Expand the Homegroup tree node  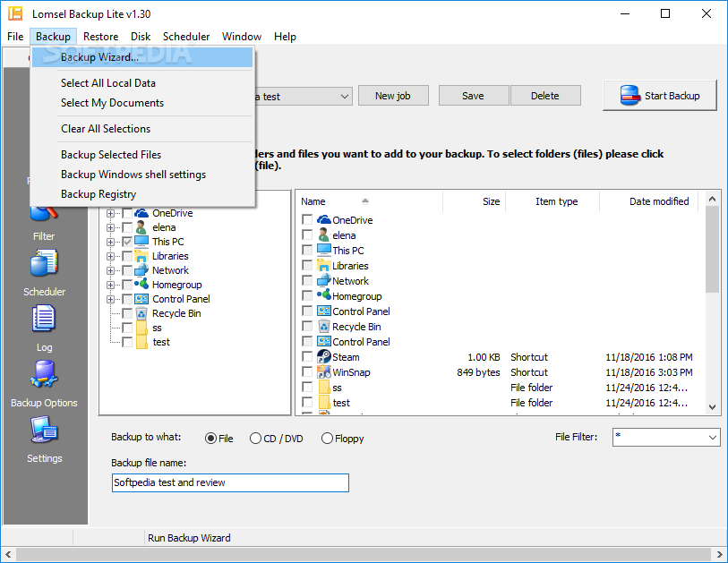pyautogui.click(x=110, y=285)
